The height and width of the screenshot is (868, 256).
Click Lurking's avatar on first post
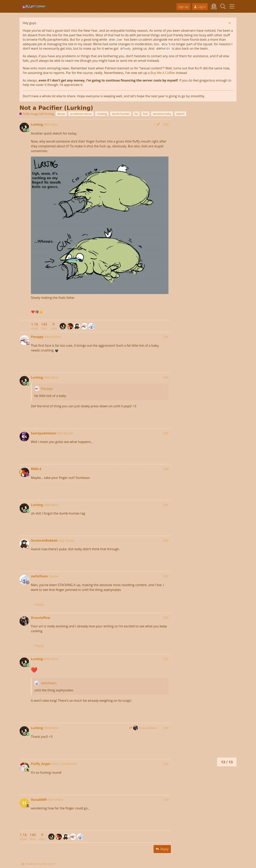coord(24,127)
